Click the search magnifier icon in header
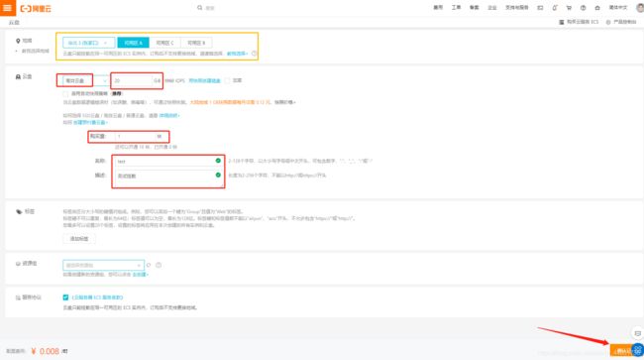The image size is (644, 360). point(199,8)
